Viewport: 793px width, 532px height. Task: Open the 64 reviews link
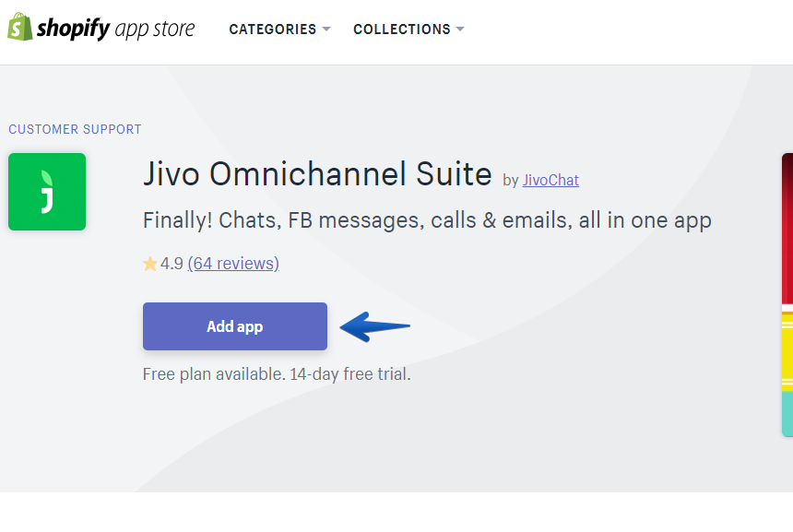233,264
